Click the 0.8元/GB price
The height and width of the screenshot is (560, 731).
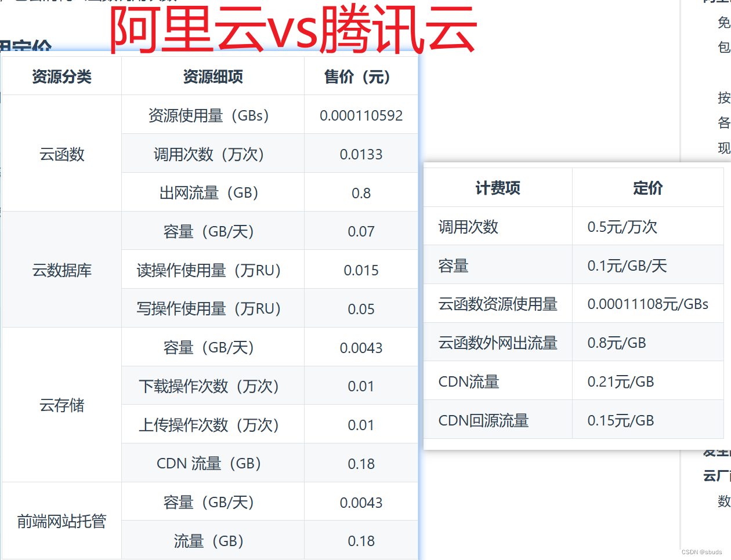(x=617, y=343)
